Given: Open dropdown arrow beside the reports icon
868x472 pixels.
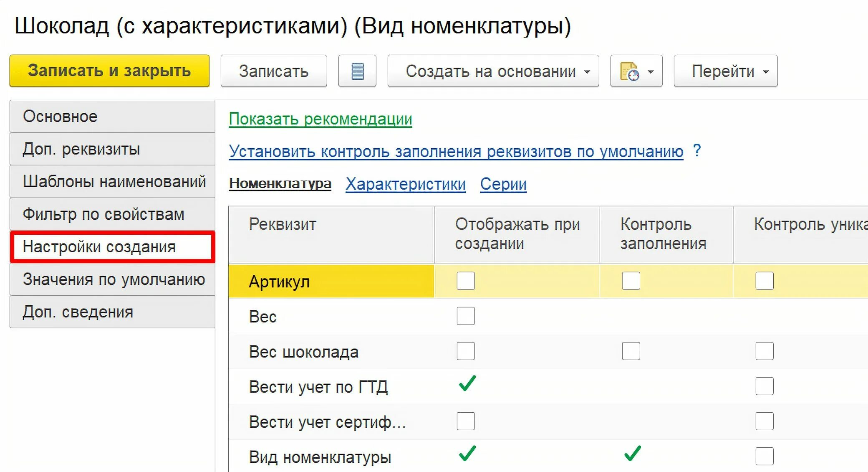Looking at the screenshot, I should tap(651, 72).
